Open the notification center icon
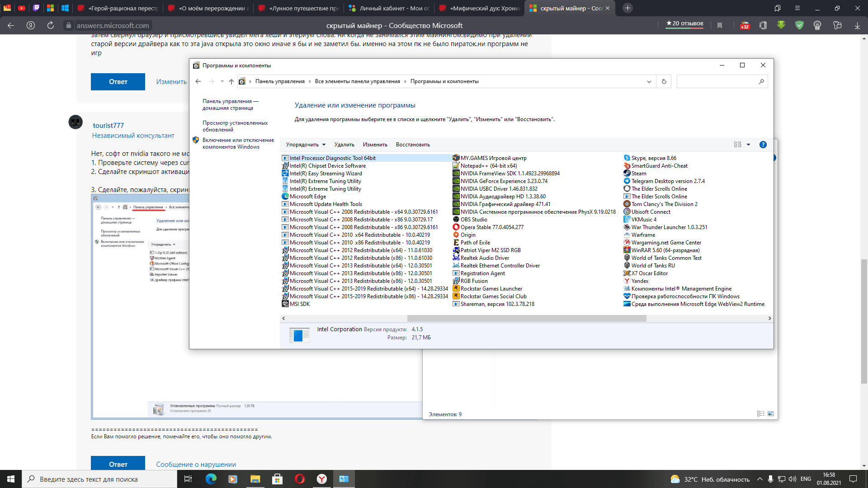Viewport: 868px width, 488px height. tap(853, 479)
